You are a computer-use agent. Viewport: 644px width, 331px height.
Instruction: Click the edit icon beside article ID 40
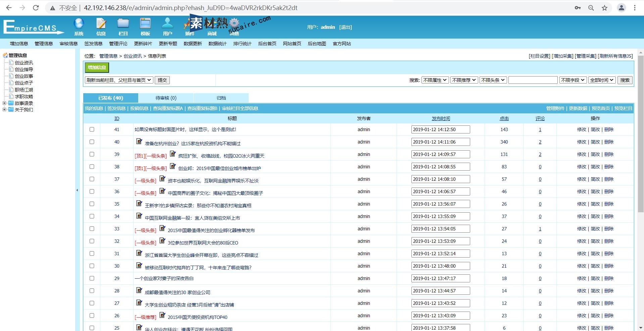pos(139,141)
